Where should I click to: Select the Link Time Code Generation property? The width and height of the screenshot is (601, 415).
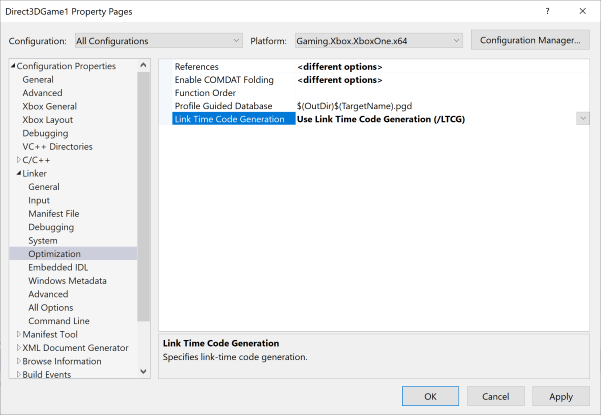pyautogui.click(x=234, y=119)
